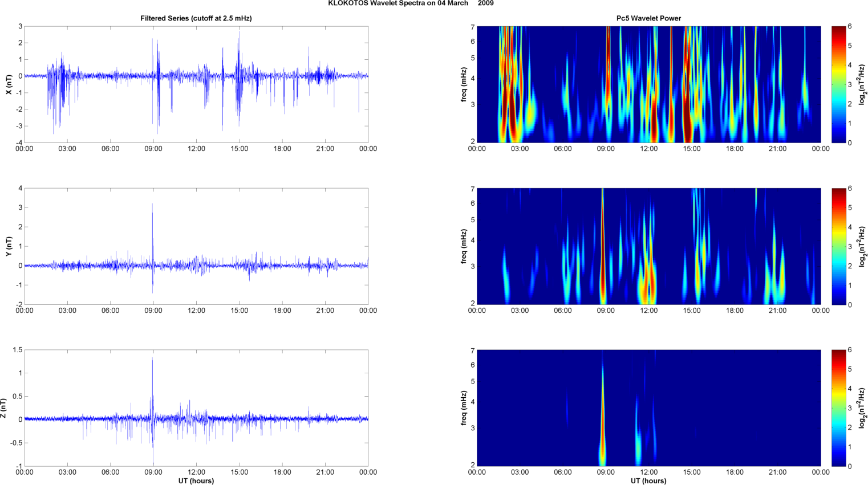Click 'UT (hours)' label under the Z series plot
Viewport: 868px width, 485px height.
pyautogui.click(x=196, y=481)
